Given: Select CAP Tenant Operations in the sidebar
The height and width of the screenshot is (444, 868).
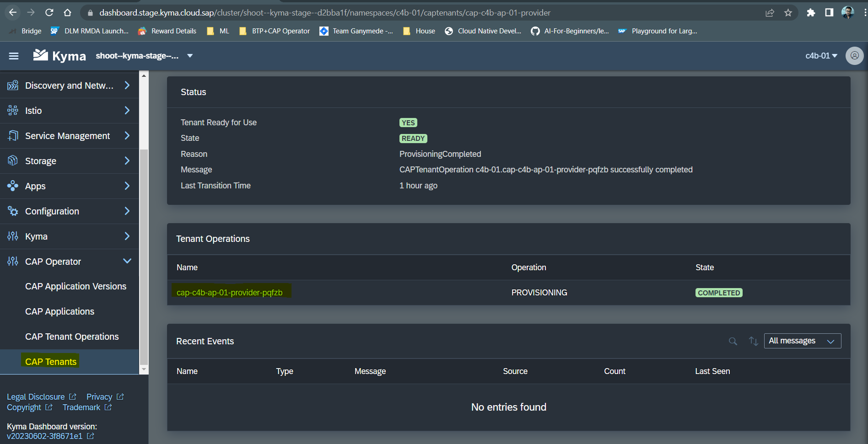Looking at the screenshot, I should coord(72,336).
